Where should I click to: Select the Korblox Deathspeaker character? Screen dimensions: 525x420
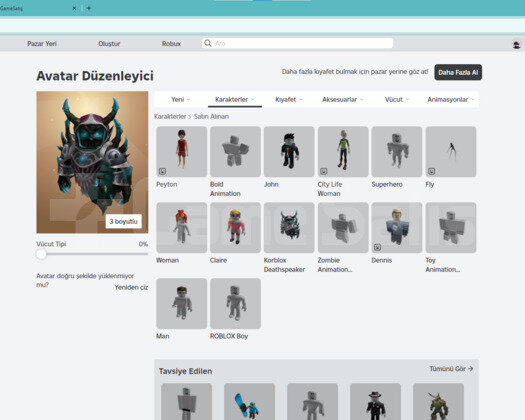coord(289,227)
